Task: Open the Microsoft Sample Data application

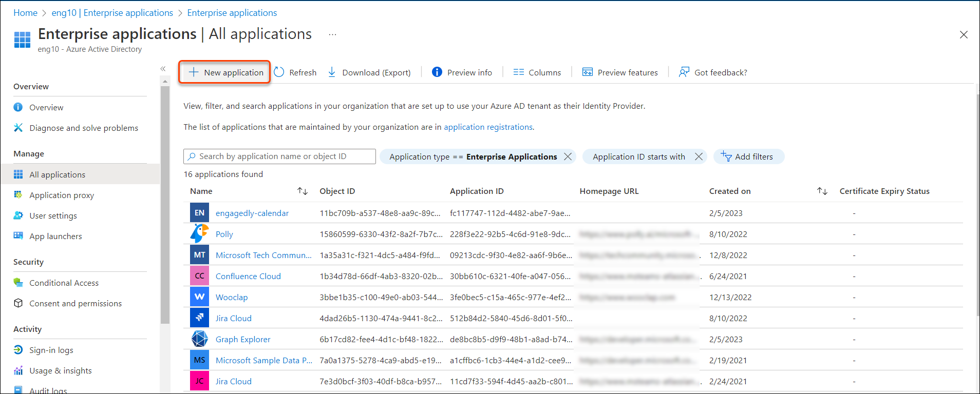Action: 264,360
